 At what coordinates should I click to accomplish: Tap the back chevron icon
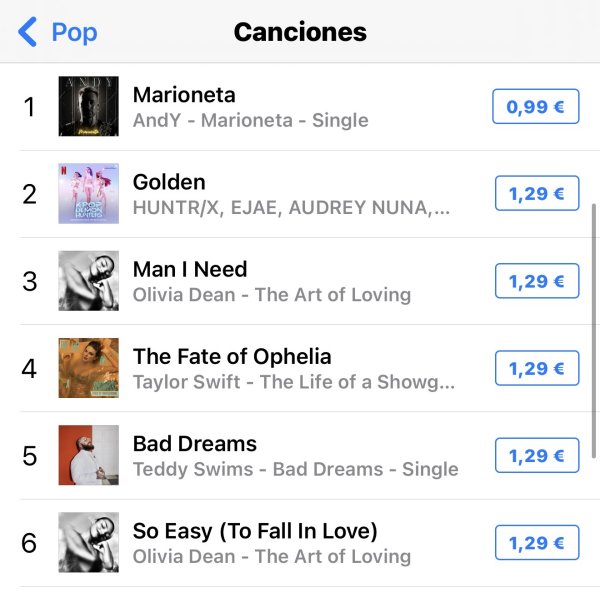coord(27,32)
